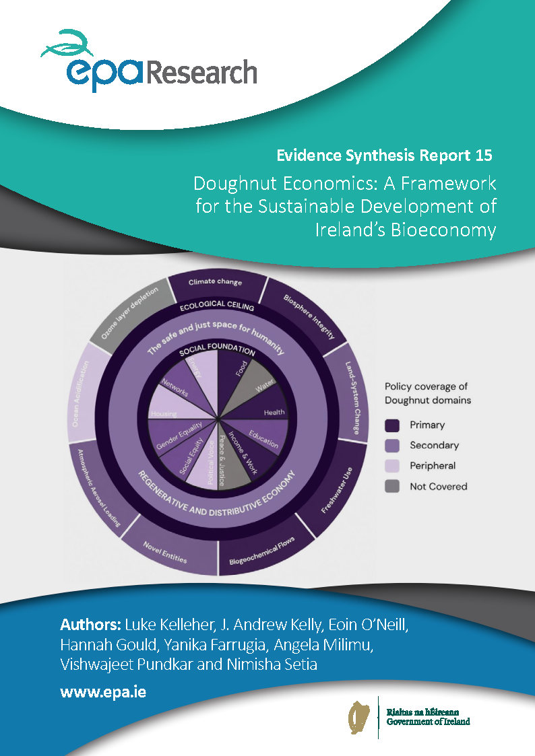Click the Primary legend color swatch
The width and height of the screenshot is (535, 756).
(x=392, y=425)
